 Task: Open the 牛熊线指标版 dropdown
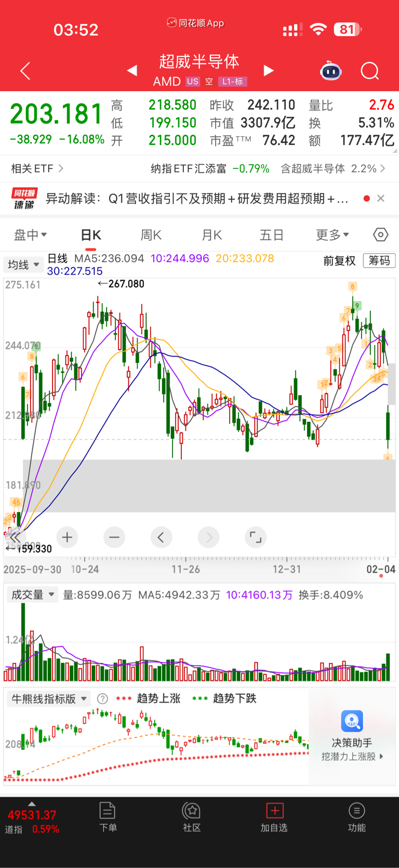pos(49,699)
